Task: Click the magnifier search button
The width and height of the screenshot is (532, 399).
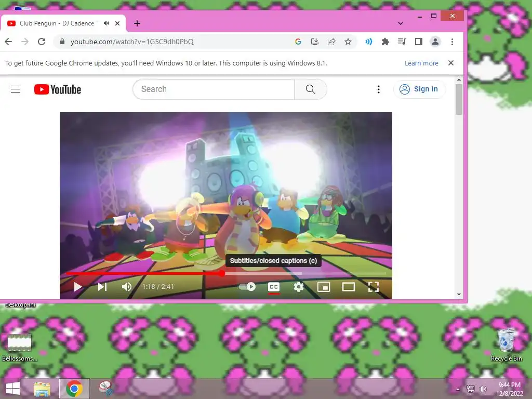Action: 311,89
